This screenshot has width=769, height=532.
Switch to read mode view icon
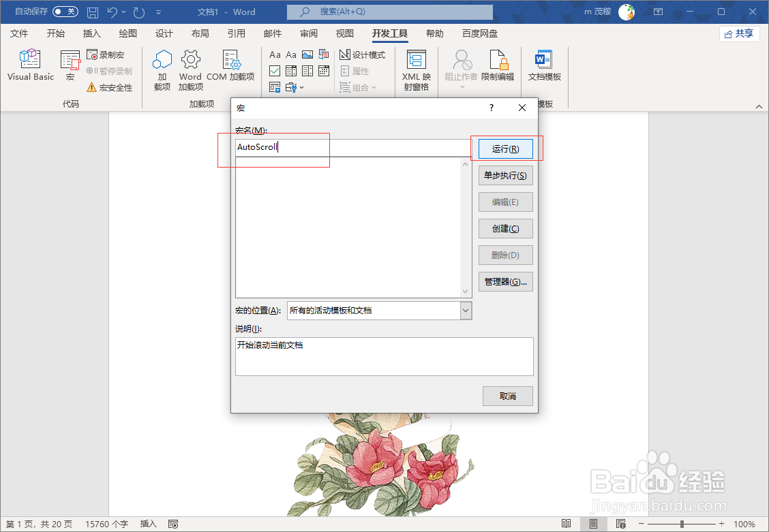coord(566,524)
